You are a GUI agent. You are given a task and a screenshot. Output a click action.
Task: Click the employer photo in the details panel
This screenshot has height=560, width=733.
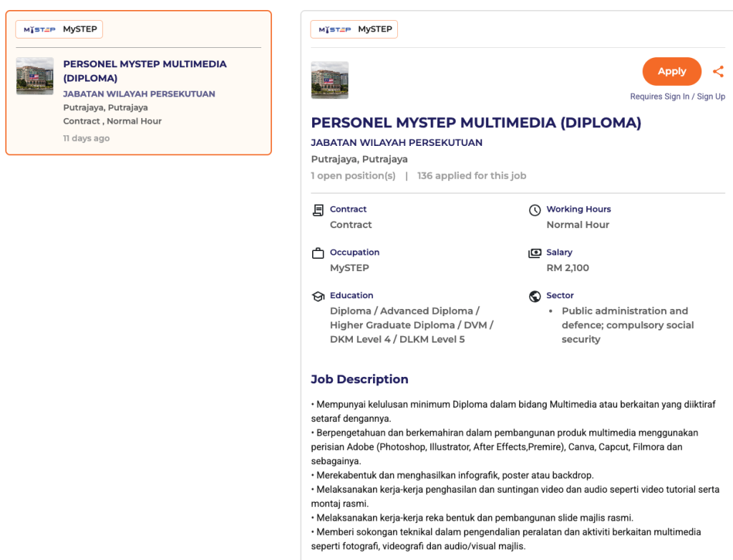pos(330,80)
